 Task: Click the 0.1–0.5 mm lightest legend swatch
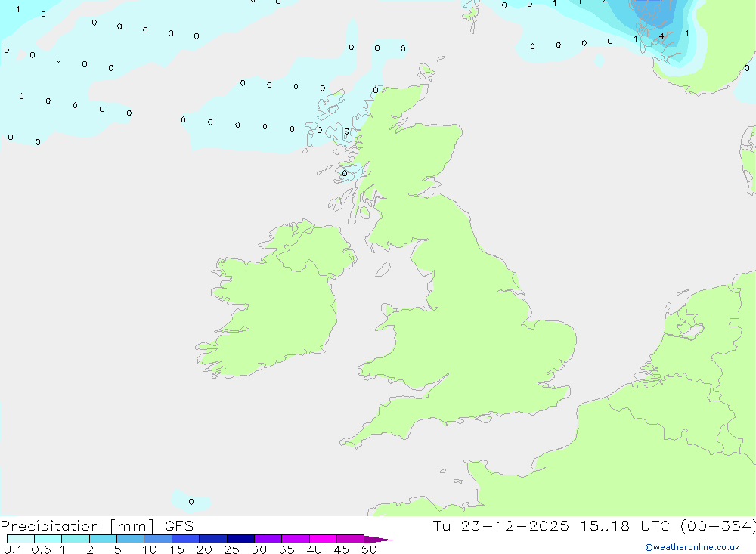20,539
